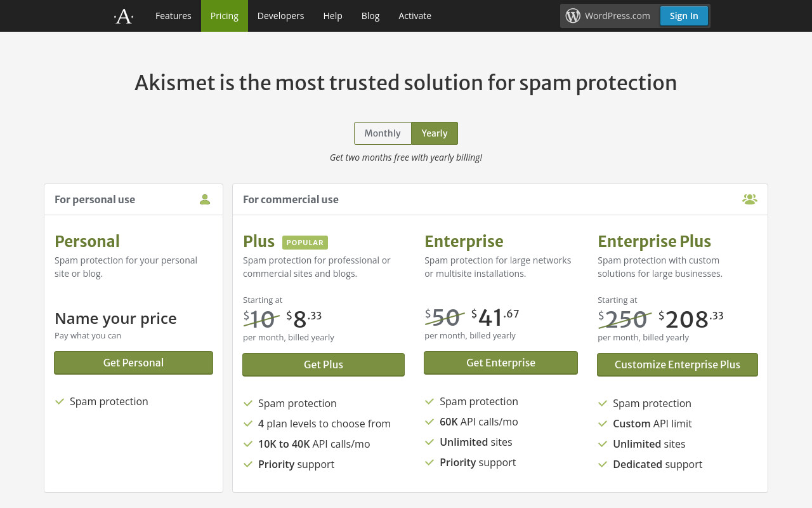This screenshot has width=812, height=508.
Task: Click the Get Enterprise button
Action: pyautogui.click(x=501, y=363)
